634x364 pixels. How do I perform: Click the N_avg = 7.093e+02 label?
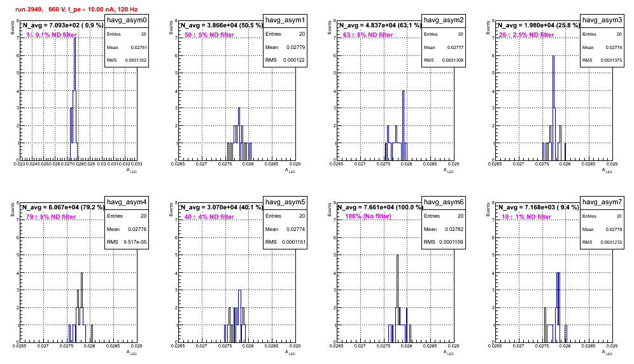click(62, 25)
